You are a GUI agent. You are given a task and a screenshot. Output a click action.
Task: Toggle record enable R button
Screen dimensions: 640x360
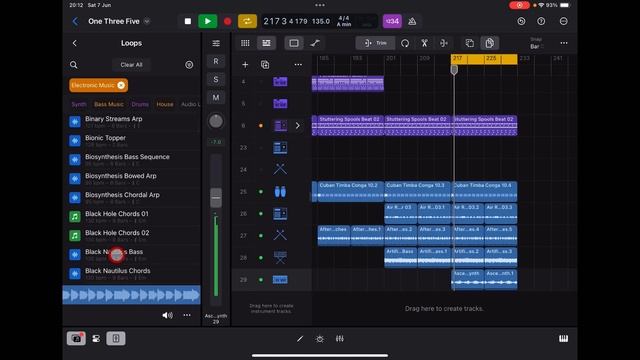[x=216, y=61]
